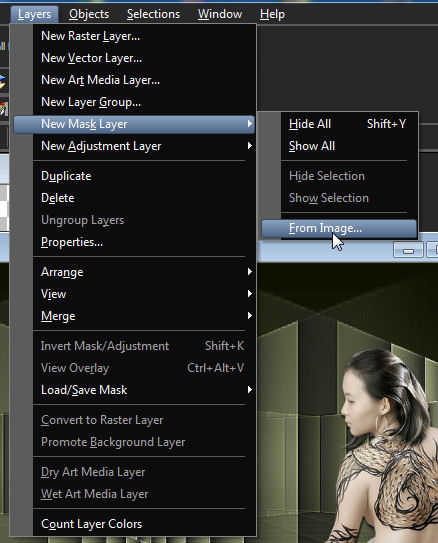This screenshot has width=438, height=543.
Task: Open the Objects menu
Action: tap(89, 14)
